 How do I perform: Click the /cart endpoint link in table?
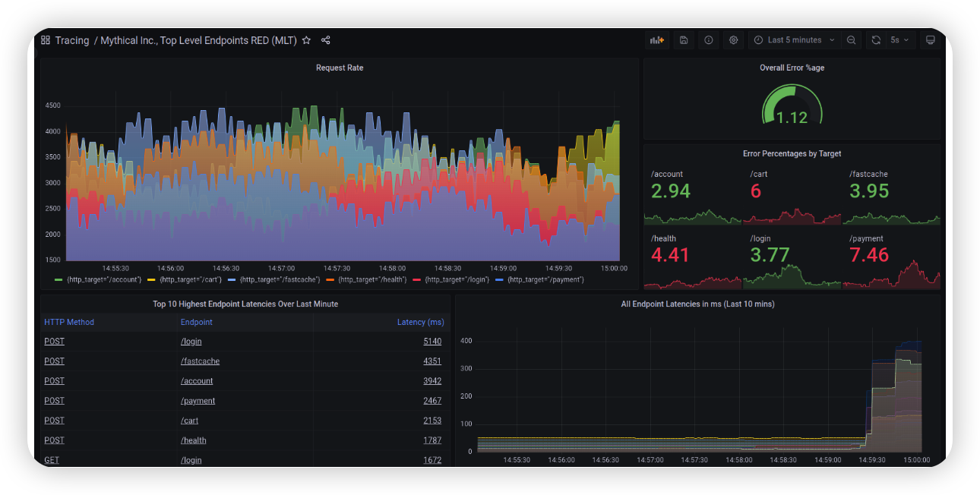(189, 421)
